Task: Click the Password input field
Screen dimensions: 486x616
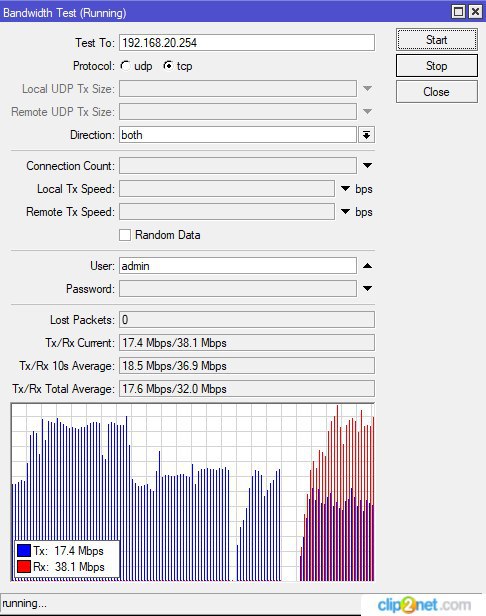Action: 238,289
